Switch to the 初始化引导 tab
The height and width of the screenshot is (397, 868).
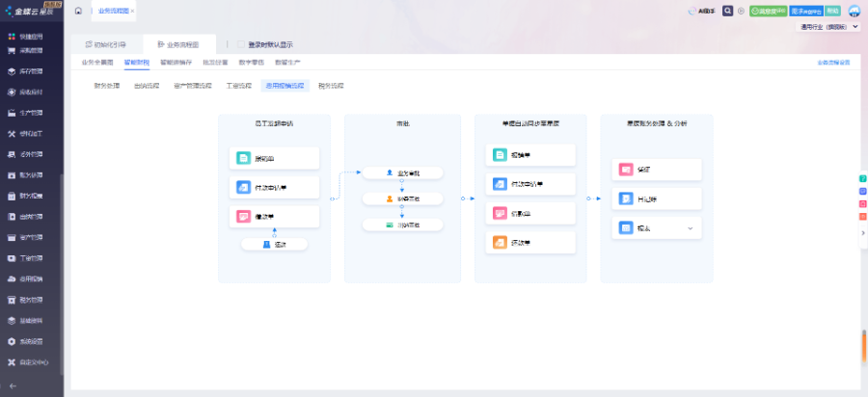pyautogui.click(x=106, y=44)
